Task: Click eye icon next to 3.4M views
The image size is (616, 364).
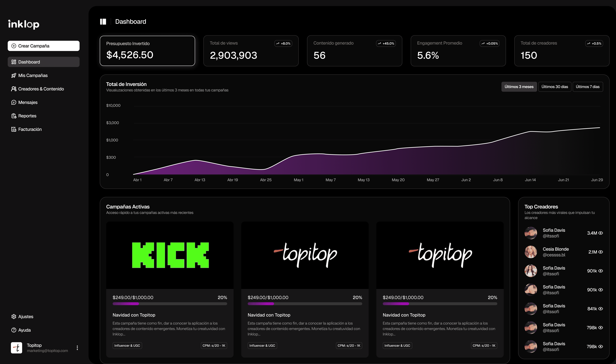Action: [601, 233]
